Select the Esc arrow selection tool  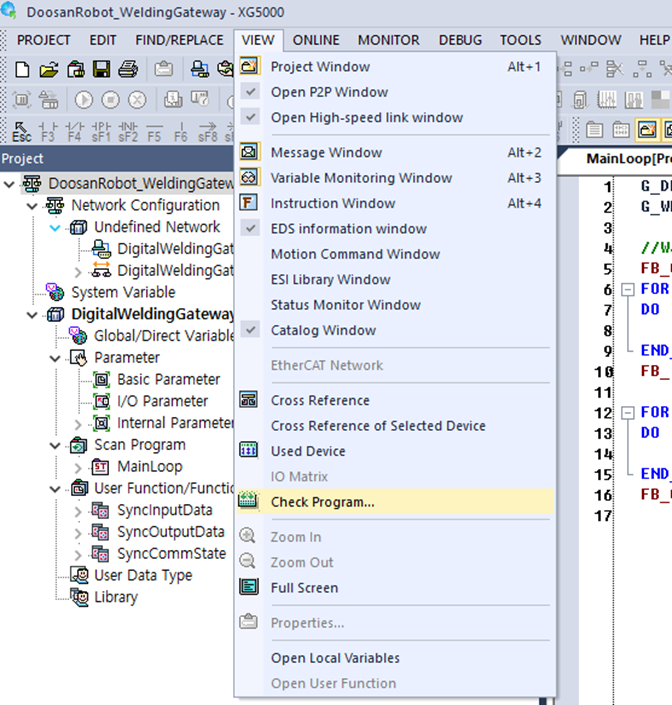pos(21,131)
